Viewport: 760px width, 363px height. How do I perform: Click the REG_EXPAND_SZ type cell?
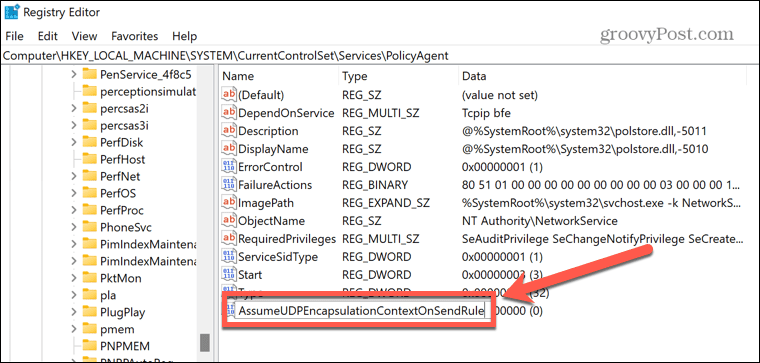coord(386,203)
